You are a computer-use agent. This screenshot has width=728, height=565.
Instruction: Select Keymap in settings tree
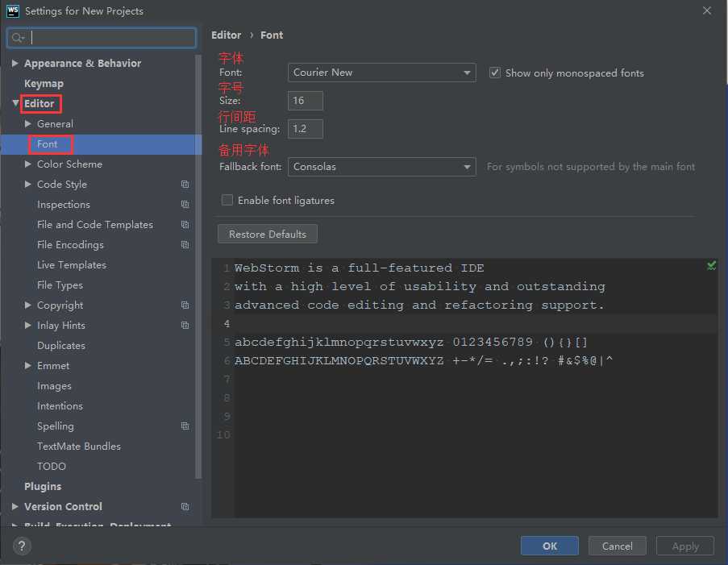(44, 84)
